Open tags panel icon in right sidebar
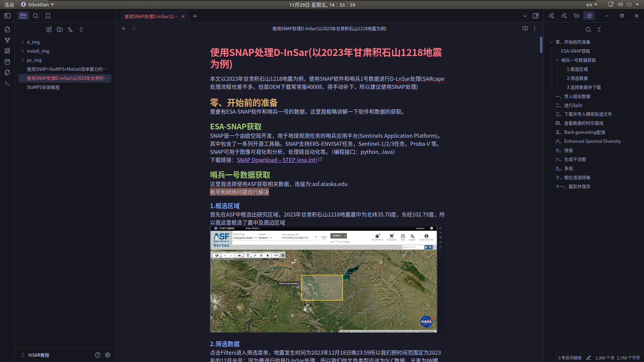The height and width of the screenshot is (362, 644). pyautogui.click(x=577, y=16)
